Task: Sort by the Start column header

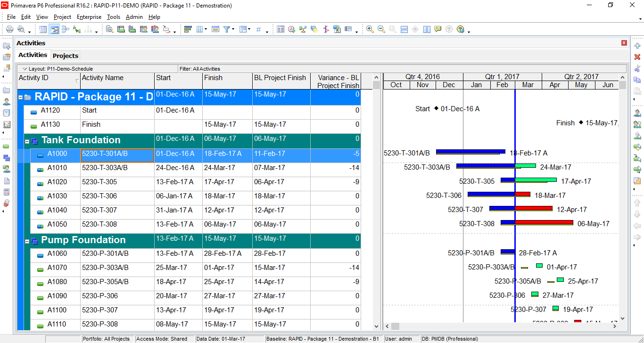Action: pyautogui.click(x=178, y=78)
